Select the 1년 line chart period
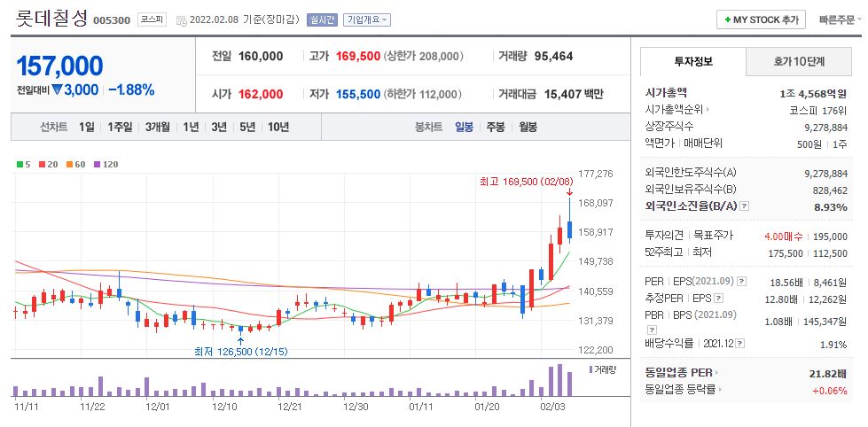The image size is (868, 427). point(191,127)
